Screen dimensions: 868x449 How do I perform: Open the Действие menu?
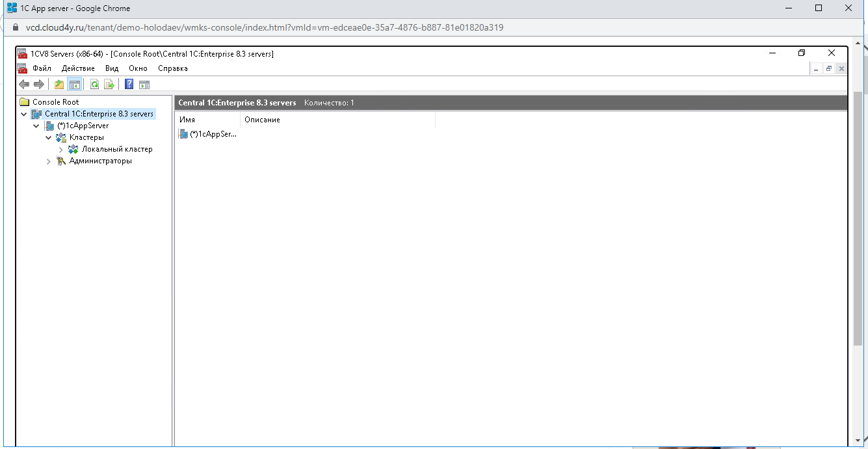78,68
